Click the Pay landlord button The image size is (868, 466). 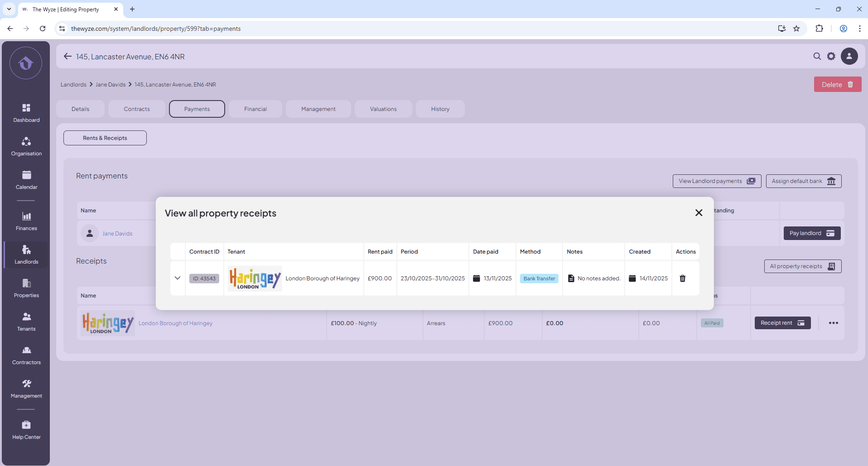click(x=812, y=233)
